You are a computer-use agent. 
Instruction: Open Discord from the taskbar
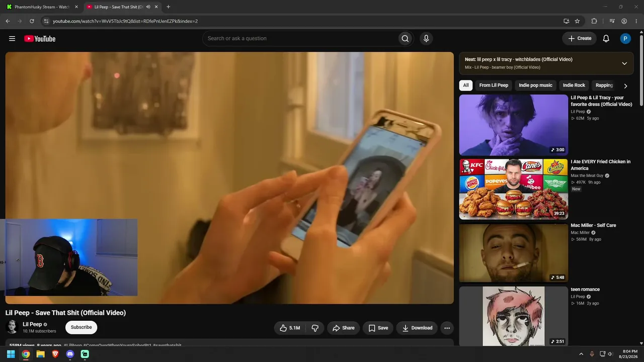(70, 354)
